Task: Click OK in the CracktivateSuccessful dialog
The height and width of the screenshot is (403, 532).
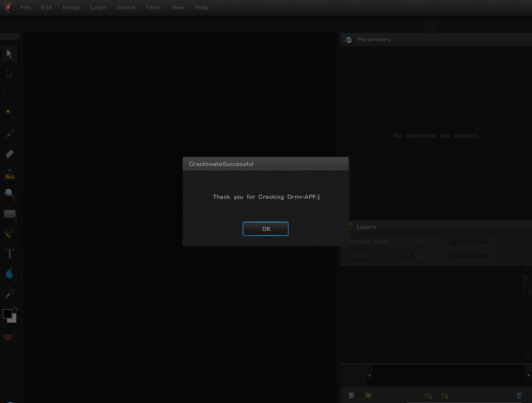Action: (266, 229)
